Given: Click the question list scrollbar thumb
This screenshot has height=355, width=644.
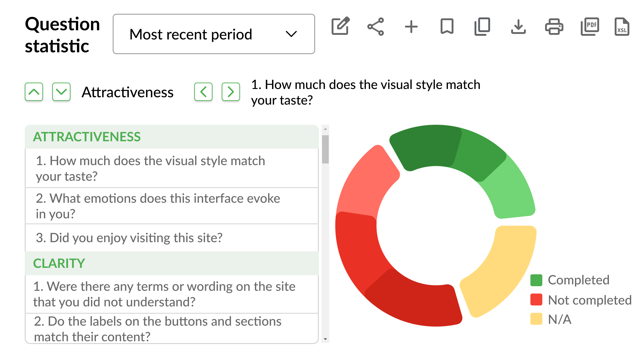Looking at the screenshot, I should click(326, 149).
